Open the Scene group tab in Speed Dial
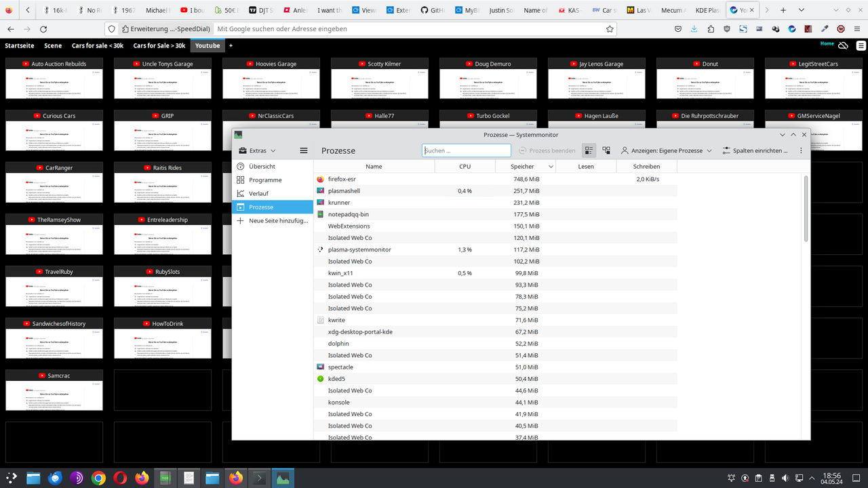 (x=53, y=45)
